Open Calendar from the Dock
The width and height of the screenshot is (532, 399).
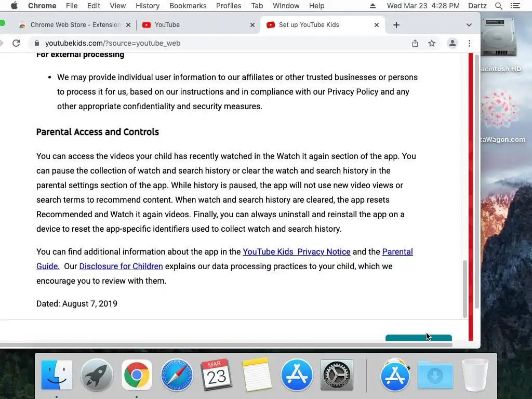(x=217, y=375)
